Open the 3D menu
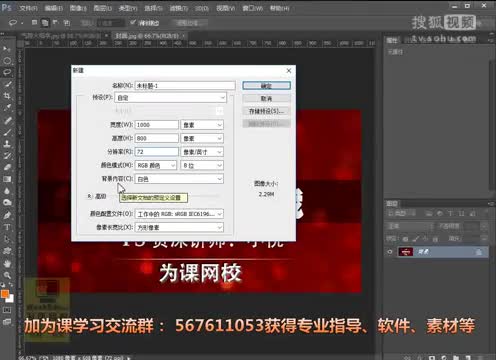The image size is (496, 360). point(202,8)
